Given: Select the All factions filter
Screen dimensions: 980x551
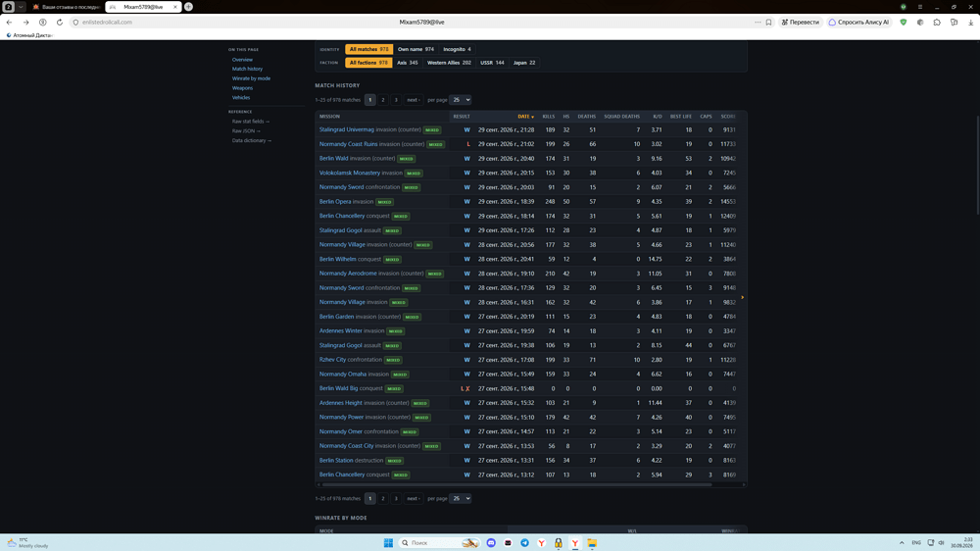Looking at the screenshot, I should (x=368, y=63).
